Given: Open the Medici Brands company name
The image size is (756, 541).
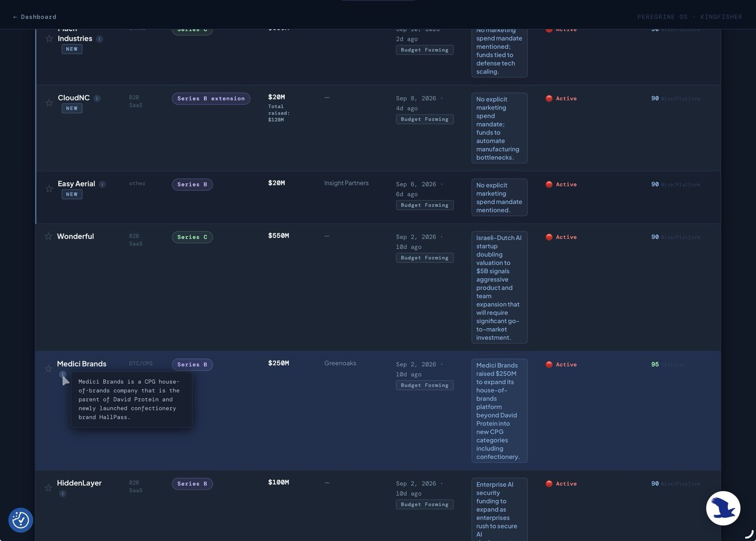Looking at the screenshot, I should [x=82, y=364].
